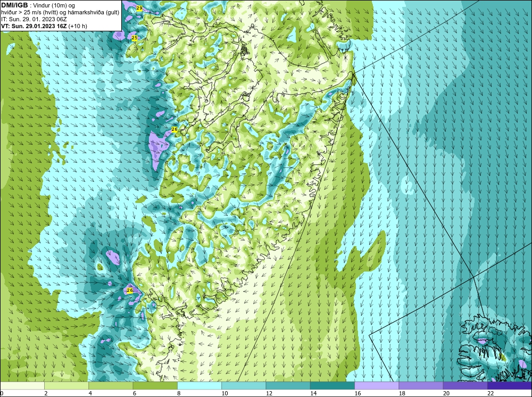Click the legend value 0
The width and height of the screenshot is (532, 397).
[2, 393]
